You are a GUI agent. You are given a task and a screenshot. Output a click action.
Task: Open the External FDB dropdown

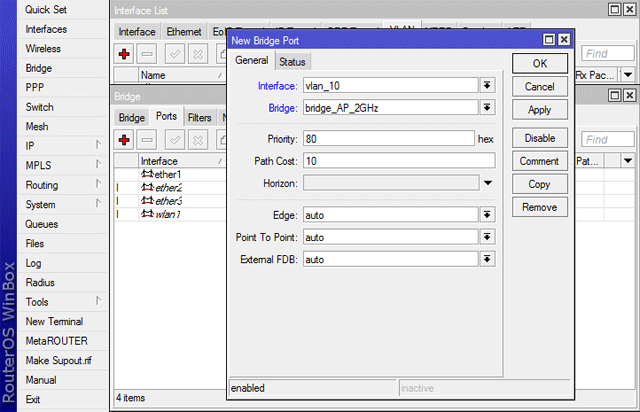point(487,259)
